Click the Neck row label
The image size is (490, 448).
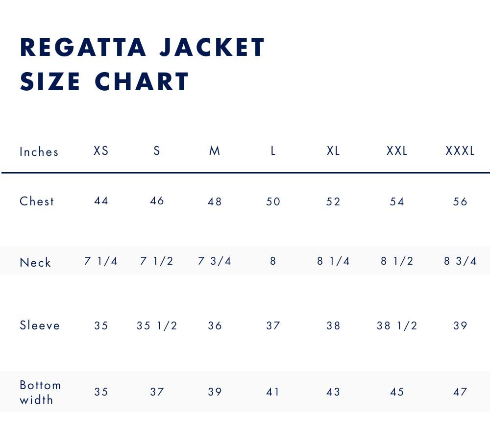click(x=35, y=262)
